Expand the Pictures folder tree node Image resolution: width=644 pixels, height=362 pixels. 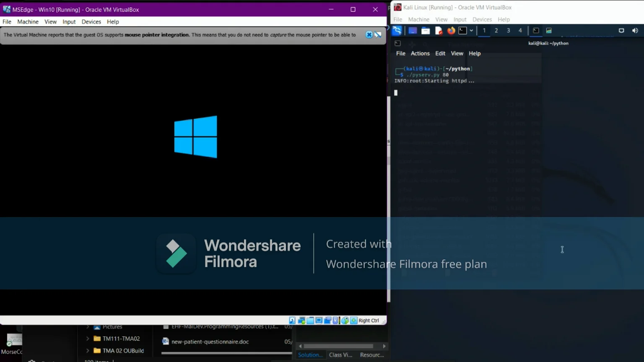(x=88, y=327)
